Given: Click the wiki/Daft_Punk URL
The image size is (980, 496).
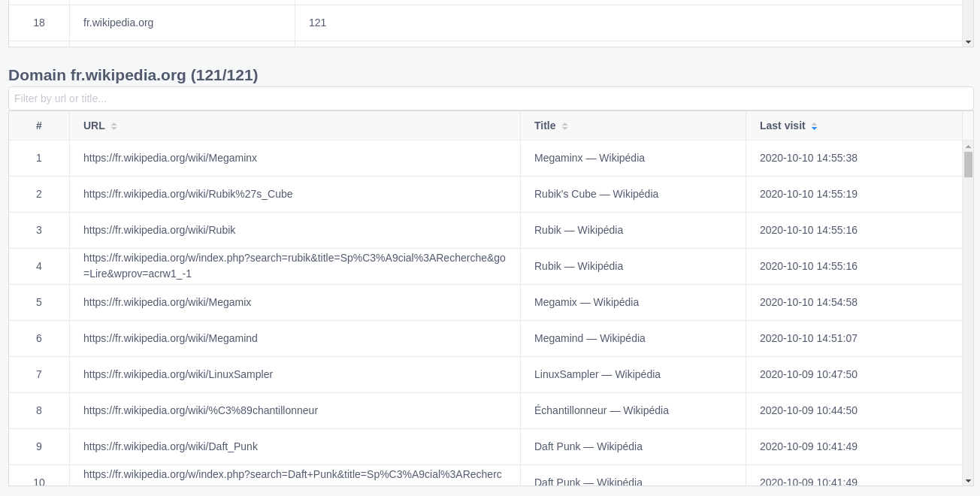Looking at the screenshot, I should point(171,446).
